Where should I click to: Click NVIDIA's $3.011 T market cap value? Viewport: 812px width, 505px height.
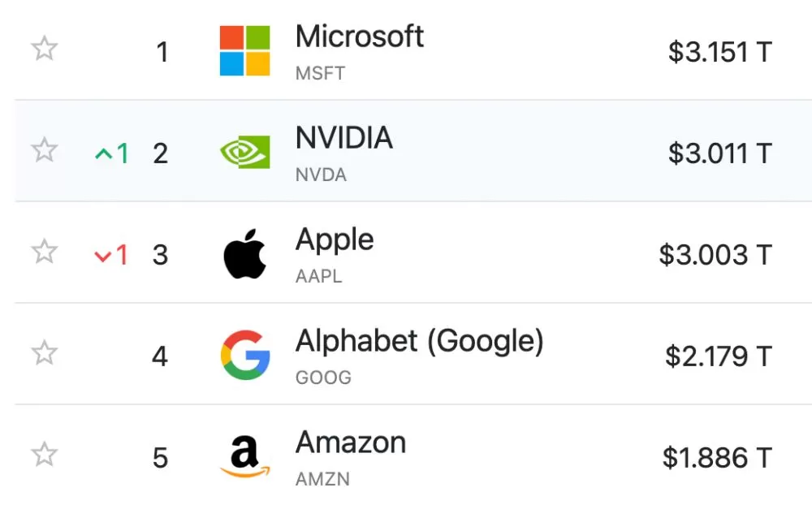click(720, 153)
